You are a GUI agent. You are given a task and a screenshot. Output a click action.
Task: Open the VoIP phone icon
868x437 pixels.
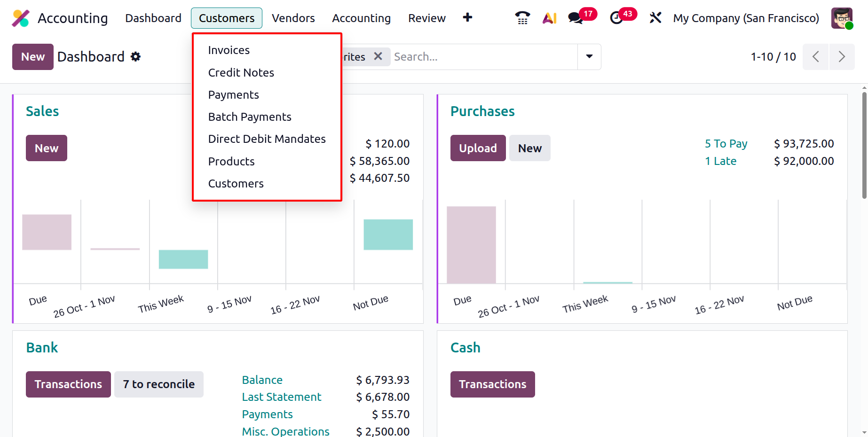click(x=522, y=18)
